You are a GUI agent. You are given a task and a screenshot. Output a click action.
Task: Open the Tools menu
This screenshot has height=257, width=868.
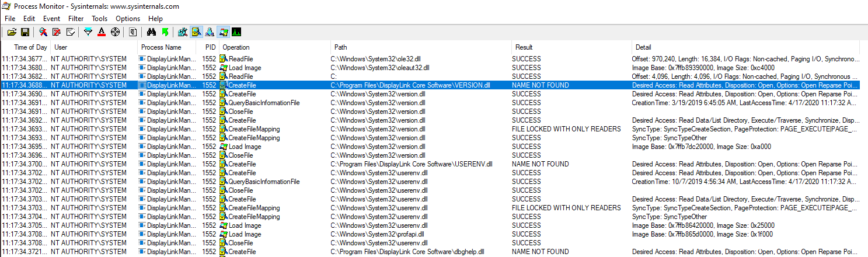point(100,19)
